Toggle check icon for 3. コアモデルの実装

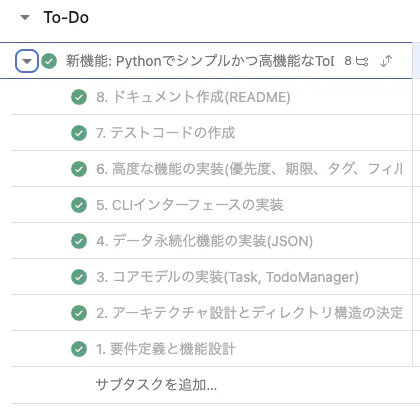79,277
